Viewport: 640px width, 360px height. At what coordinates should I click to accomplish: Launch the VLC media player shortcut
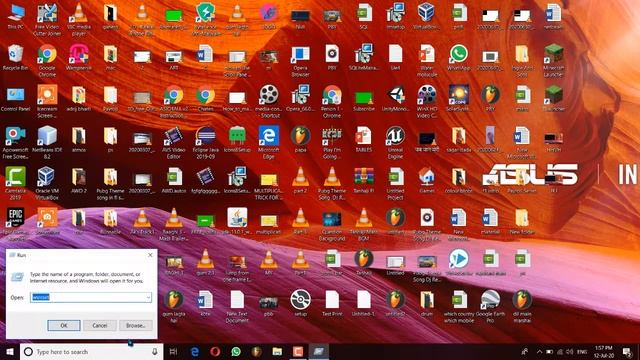tap(79, 20)
